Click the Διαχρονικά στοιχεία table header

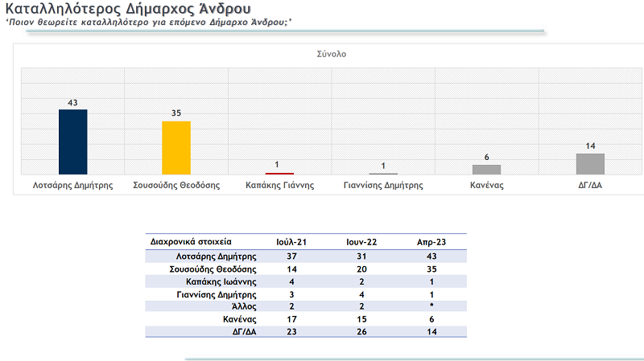[x=189, y=241]
